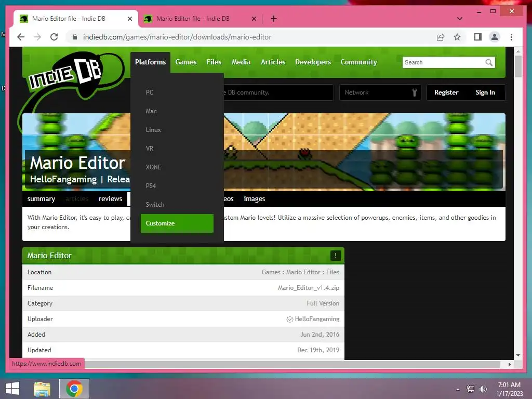Click Mario Editor link in Location row
532x399 pixels.
303,272
